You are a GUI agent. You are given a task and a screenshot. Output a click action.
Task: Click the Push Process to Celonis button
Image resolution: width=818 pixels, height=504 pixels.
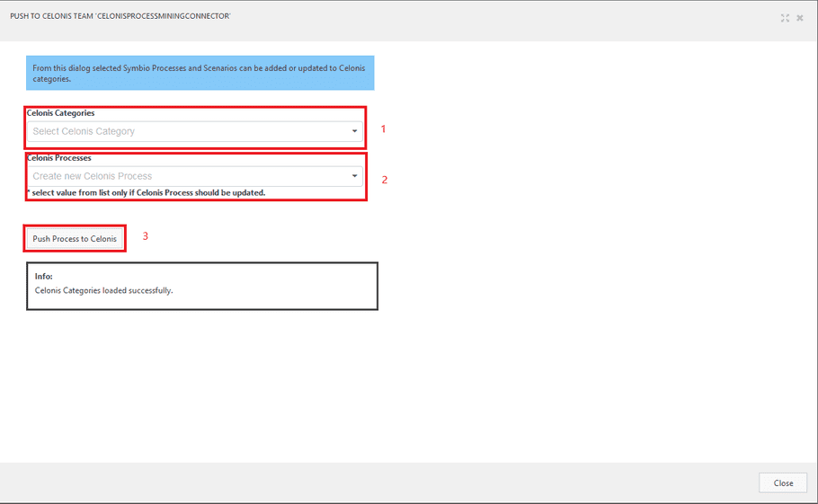click(x=75, y=239)
